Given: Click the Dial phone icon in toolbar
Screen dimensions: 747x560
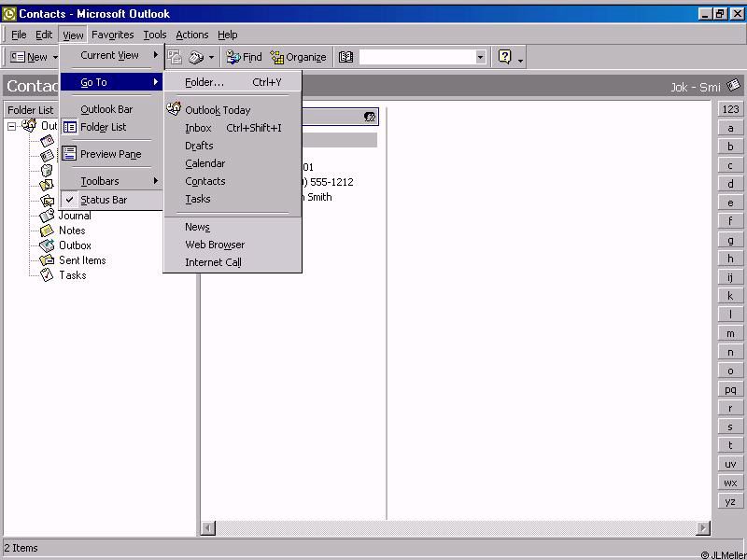Looking at the screenshot, I should click(196, 57).
